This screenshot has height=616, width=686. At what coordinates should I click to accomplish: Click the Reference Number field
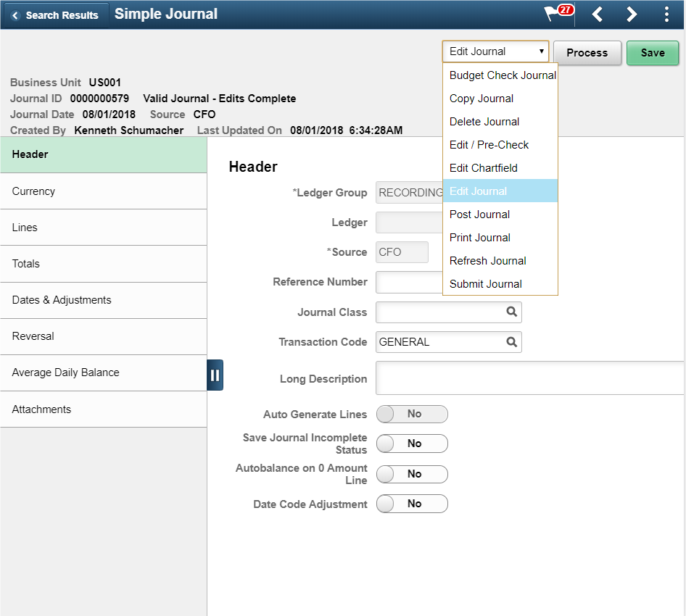410,283
